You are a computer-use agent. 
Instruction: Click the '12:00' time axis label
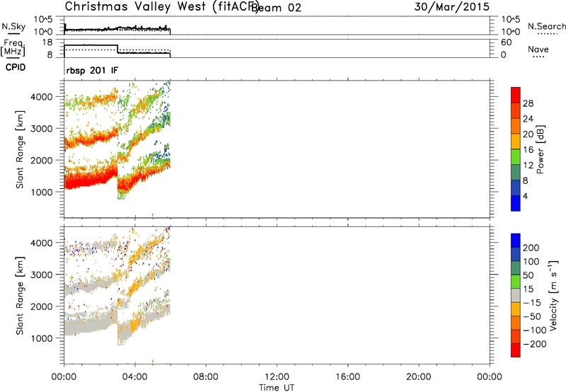click(277, 377)
